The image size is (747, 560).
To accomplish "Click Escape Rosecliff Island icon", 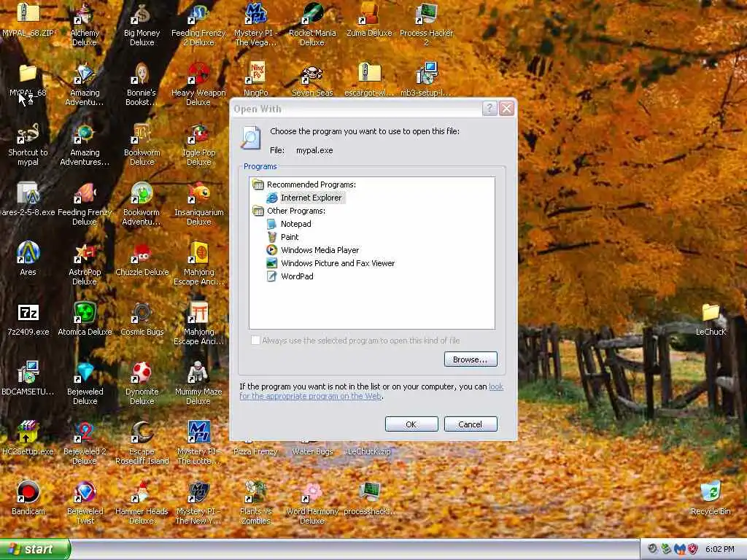I will (x=142, y=444).
